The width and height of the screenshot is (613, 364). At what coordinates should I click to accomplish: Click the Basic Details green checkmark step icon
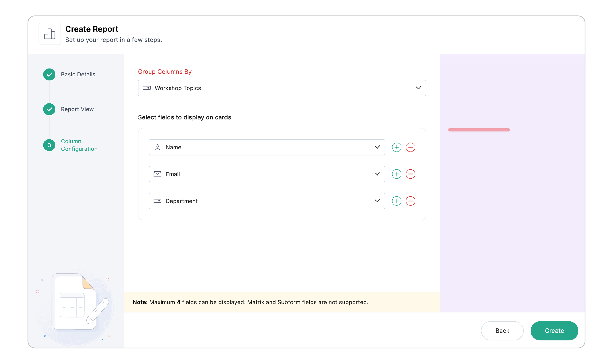tap(49, 74)
